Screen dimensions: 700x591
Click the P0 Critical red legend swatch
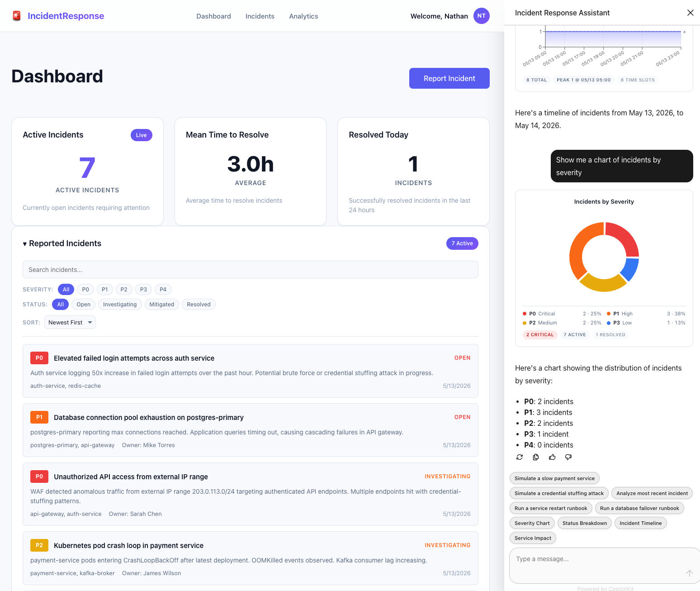click(x=525, y=314)
